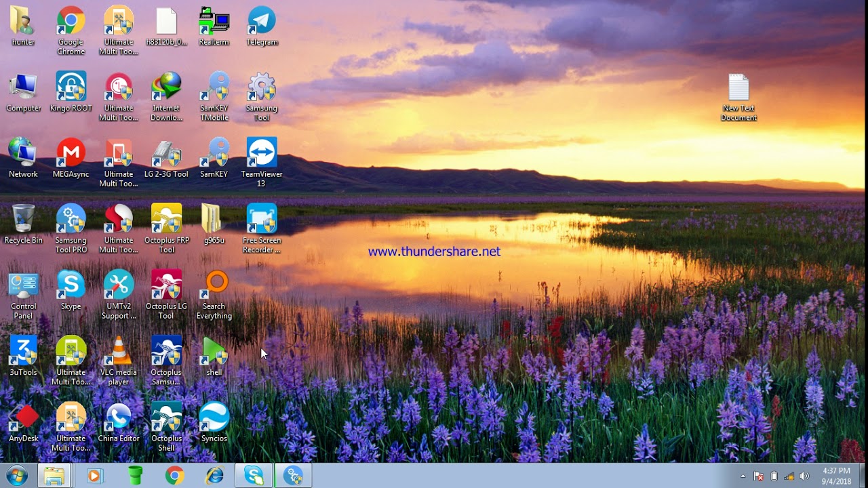The image size is (868, 488).
Task: Launch Skype desktop shortcut
Action: 71,290
